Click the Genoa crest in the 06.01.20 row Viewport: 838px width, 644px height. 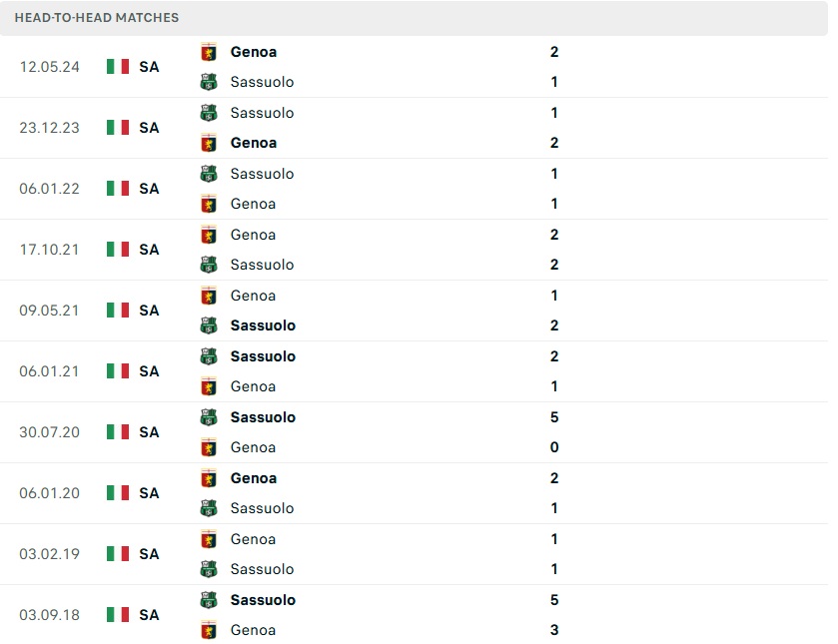[x=208, y=478]
